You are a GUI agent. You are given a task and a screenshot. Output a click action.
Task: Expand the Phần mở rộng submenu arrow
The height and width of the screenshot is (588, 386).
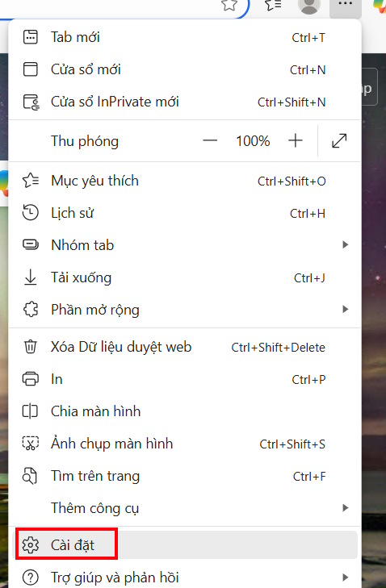click(346, 310)
